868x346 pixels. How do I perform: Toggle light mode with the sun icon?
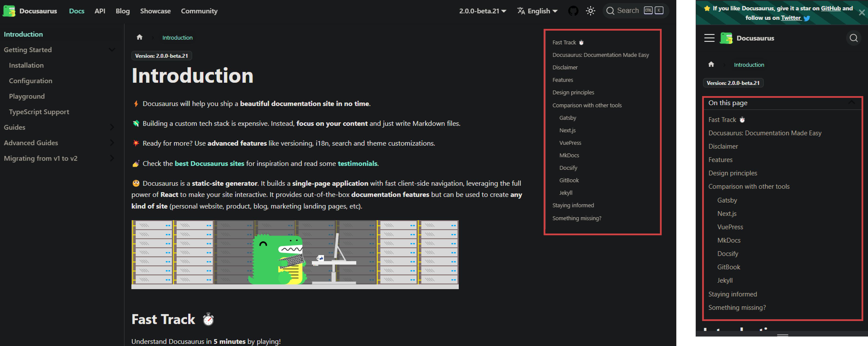590,11
